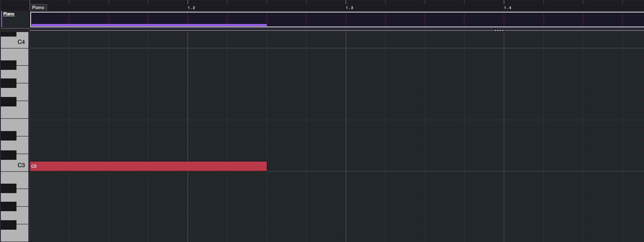Click the purple track color strip
Viewport: 644px width, 242px height.
[2, 19]
